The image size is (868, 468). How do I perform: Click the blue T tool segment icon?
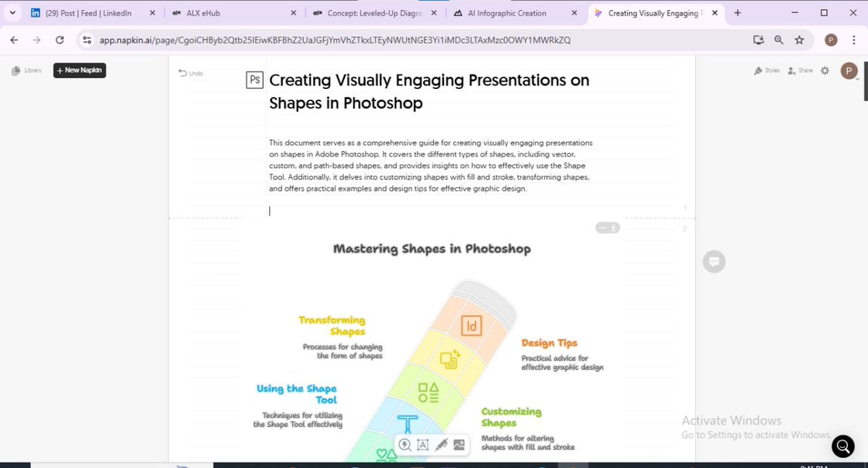tap(409, 424)
